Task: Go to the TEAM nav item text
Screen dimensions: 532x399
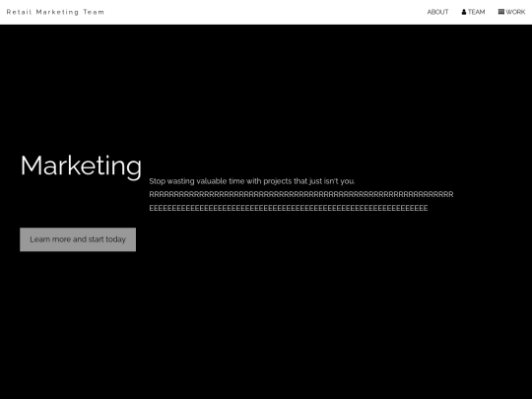Action: pos(477,12)
